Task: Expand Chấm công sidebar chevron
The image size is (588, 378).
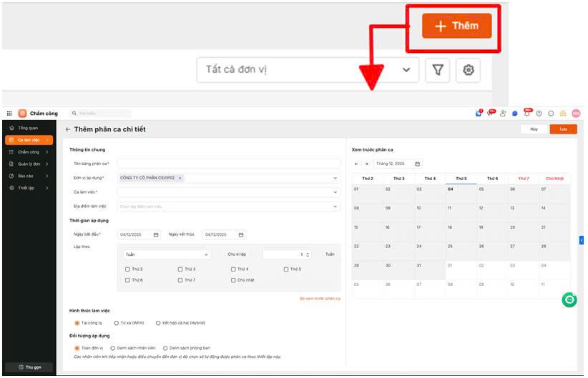Action: pos(47,152)
